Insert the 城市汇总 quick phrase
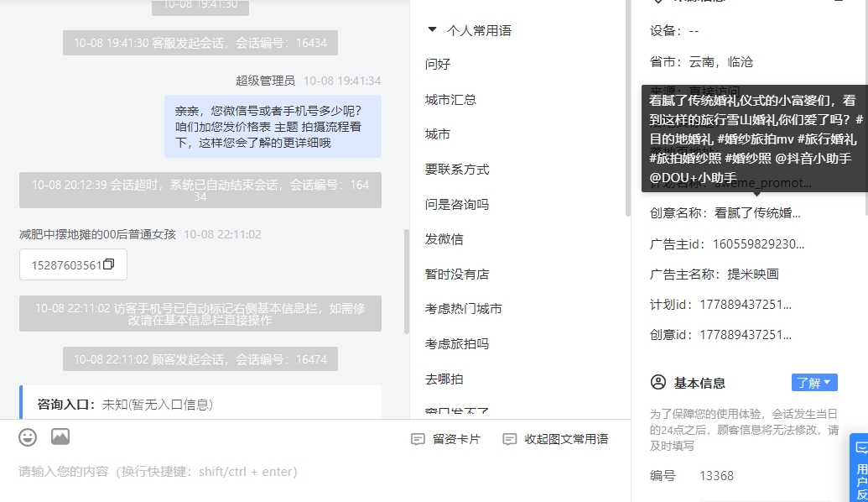 click(x=450, y=100)
